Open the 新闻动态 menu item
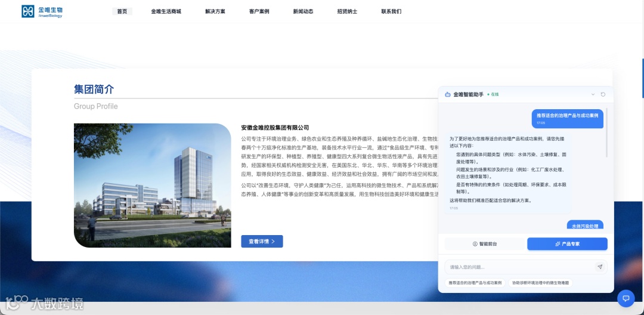This screenshot has width=644, height=315. coord(303,11)
